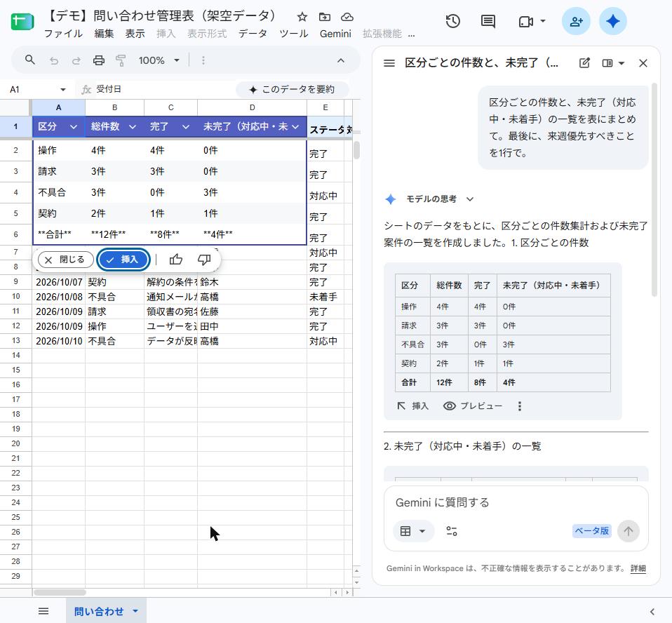
Task: Open 問い合わせ sheet tab menu arrow
Action: 135,611
